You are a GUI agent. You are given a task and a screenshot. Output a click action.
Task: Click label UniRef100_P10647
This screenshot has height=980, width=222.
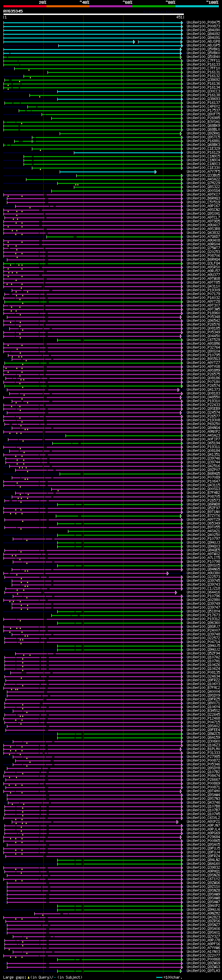pos(203,481)
